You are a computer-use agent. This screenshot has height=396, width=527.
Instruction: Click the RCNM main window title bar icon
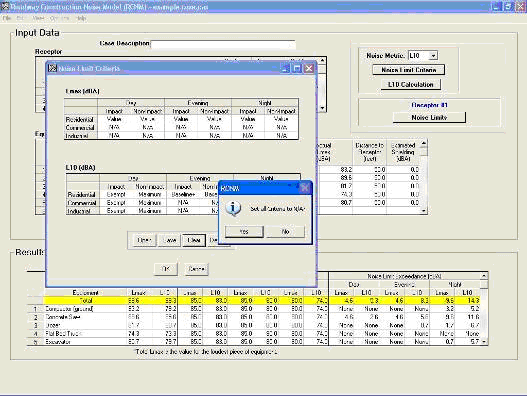5,6
